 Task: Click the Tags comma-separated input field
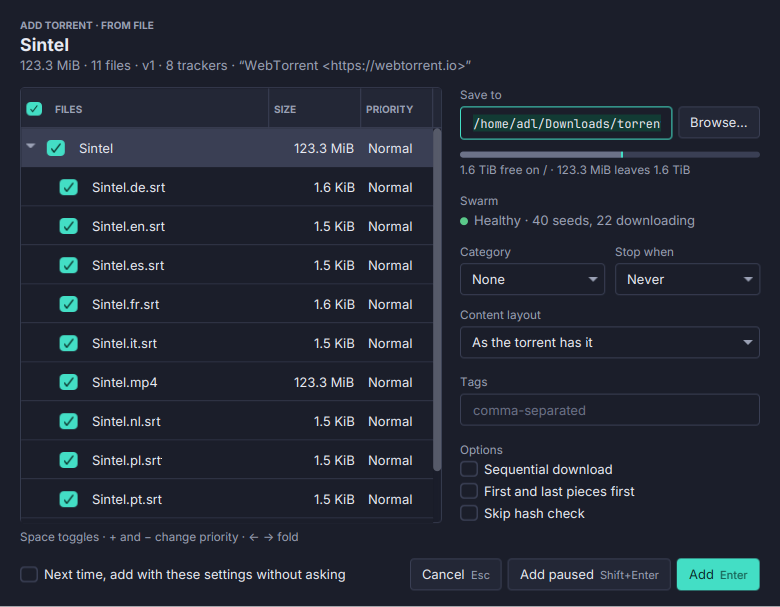coord(610,410)
